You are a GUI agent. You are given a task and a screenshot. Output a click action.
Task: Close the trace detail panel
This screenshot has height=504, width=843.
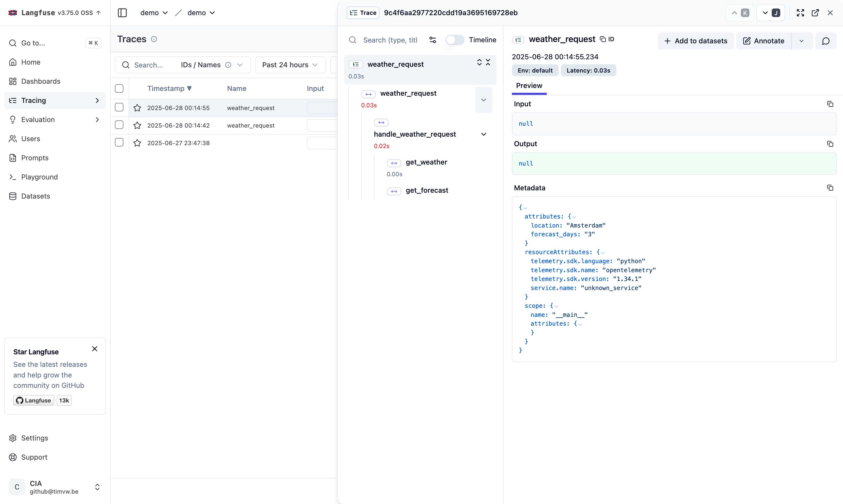(830, 12)
